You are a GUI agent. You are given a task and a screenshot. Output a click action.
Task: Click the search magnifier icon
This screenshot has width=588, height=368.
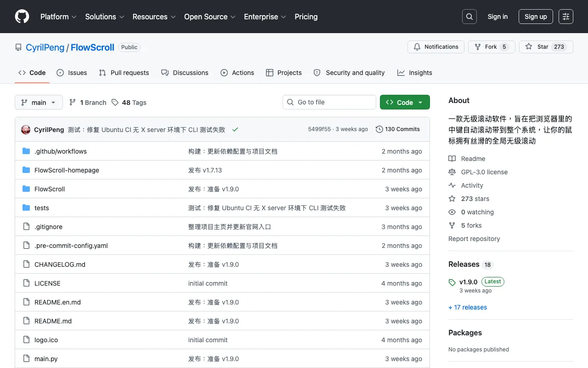[469, 17]
